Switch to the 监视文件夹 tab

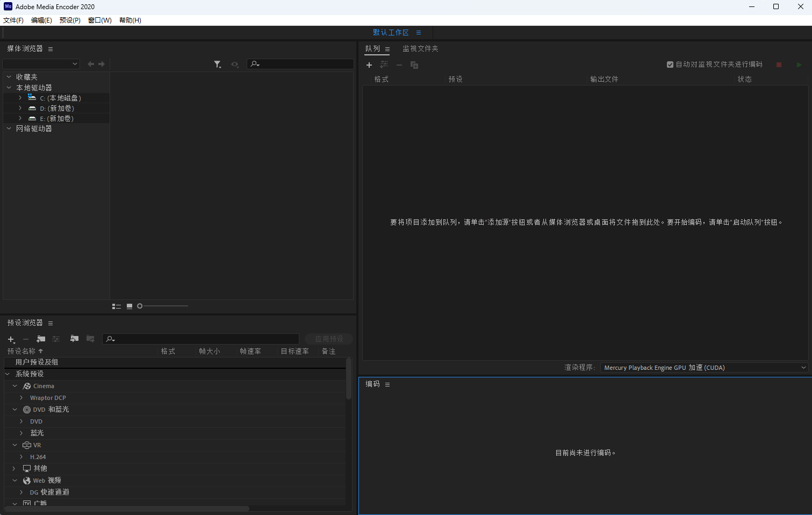pyautogui.click(x=420, y=48)
